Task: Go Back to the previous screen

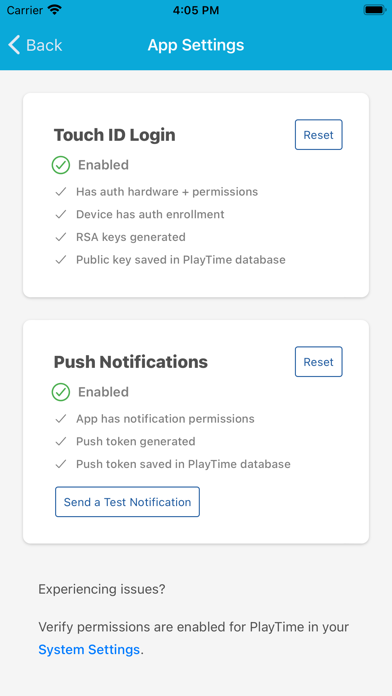Action: click(x=35, y=45)
